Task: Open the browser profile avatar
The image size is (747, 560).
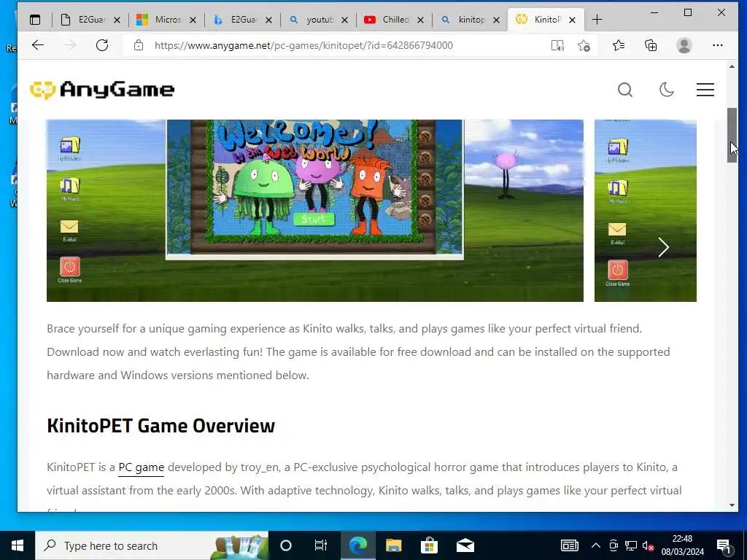Action: coord(684,45)
